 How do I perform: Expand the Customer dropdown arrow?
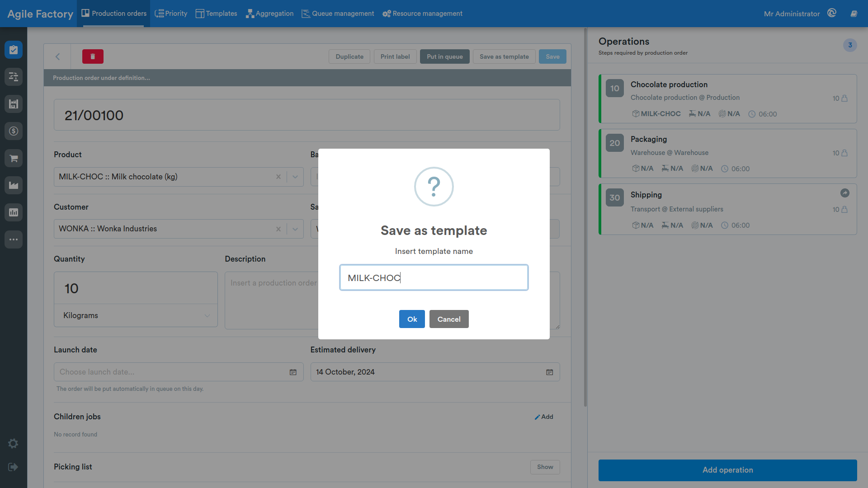tap(295, 229)
